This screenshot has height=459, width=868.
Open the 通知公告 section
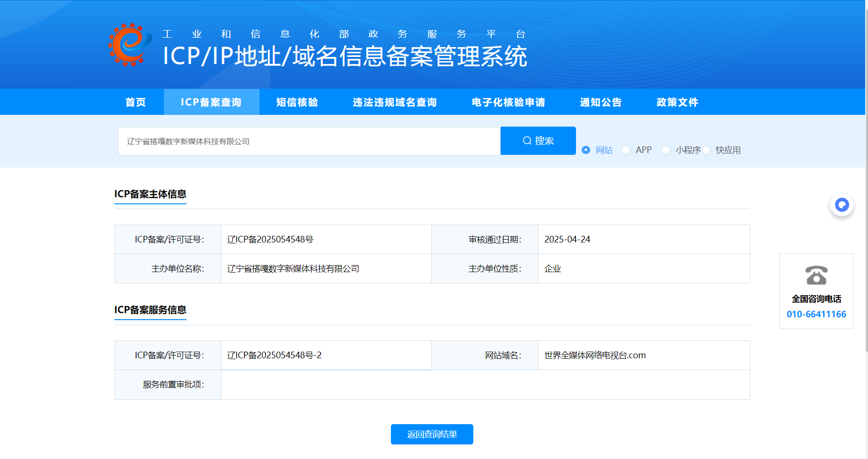click(x=600, y=102)
